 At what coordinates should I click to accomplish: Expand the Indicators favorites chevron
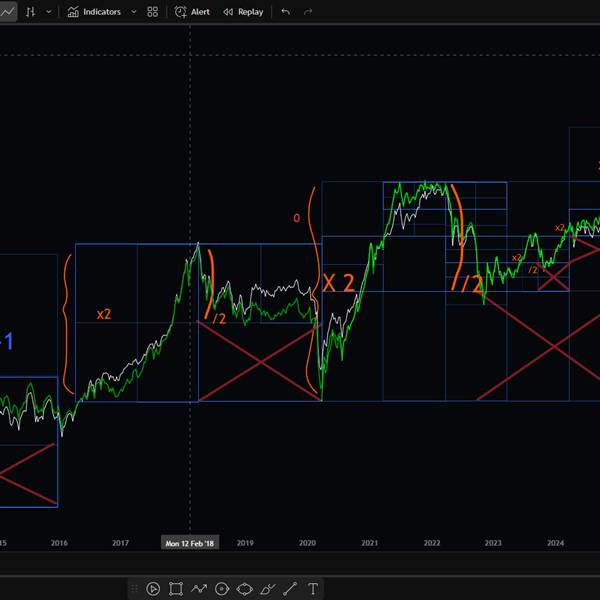click(134, 12)
